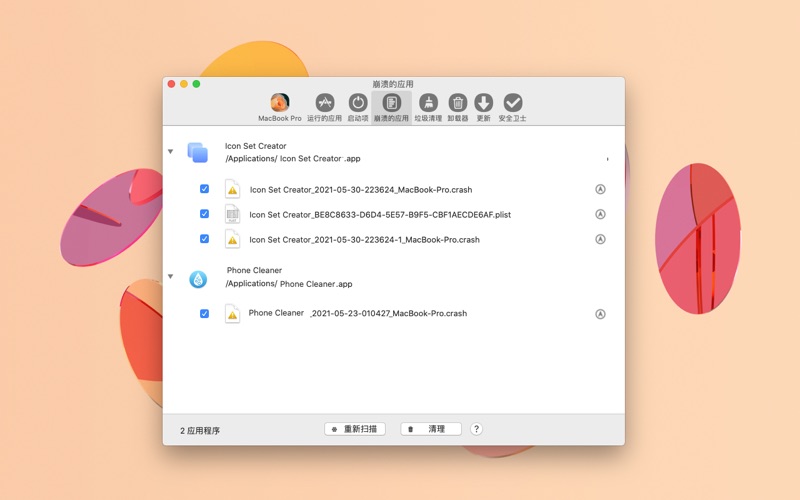This screenshot has width=800, height=500.
Task: Select the 垃圾清理 junk cleaner icon
Action: [428, 103]
